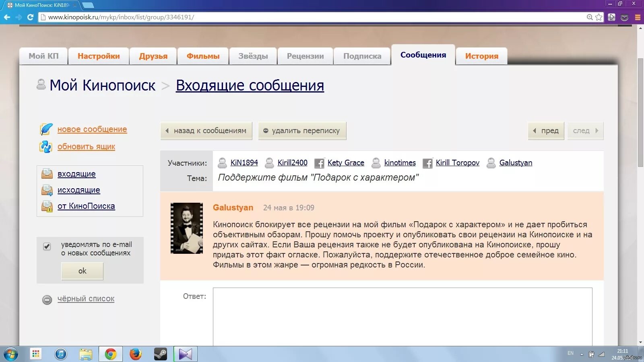The width and height of the screenshot is (644, 362).
Task: Click the page vertical scrollbar thumb
Action: click(x=640, y=113)
